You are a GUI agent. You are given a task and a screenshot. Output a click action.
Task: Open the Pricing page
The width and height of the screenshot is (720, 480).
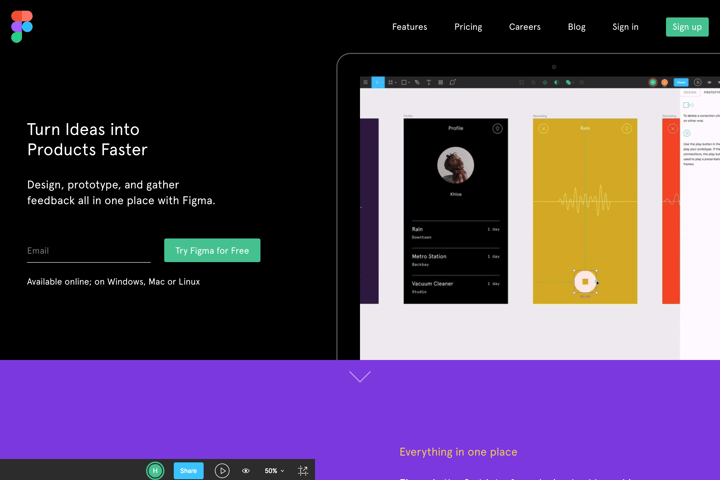468,27
